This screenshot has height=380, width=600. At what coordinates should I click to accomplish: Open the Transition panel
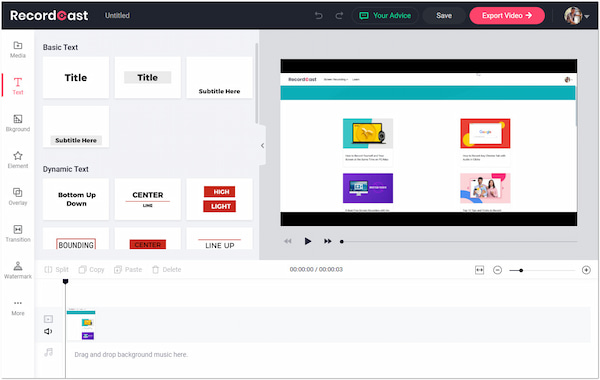point(18,233)
